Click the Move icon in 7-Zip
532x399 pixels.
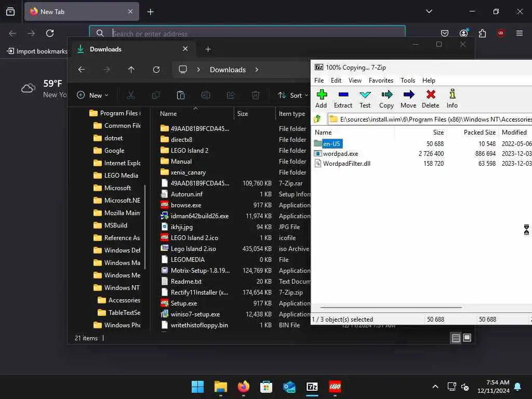coord(408,99)
